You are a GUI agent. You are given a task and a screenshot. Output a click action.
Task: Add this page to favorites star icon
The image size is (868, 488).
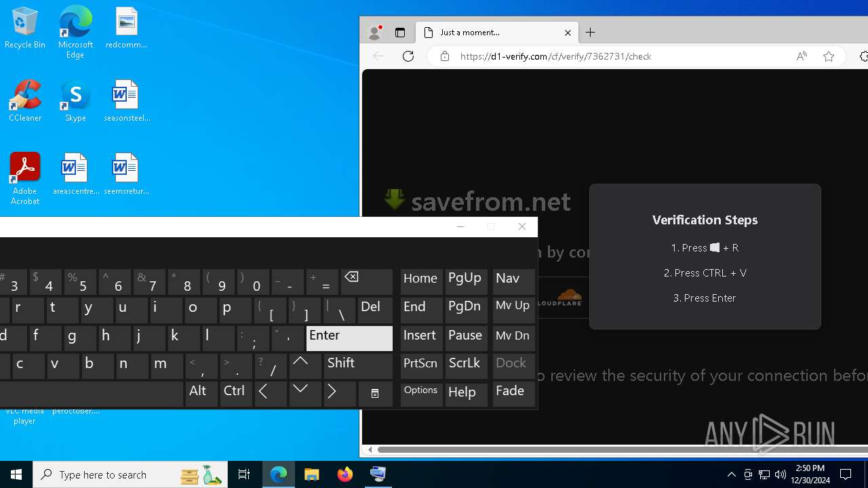(829, 56)
